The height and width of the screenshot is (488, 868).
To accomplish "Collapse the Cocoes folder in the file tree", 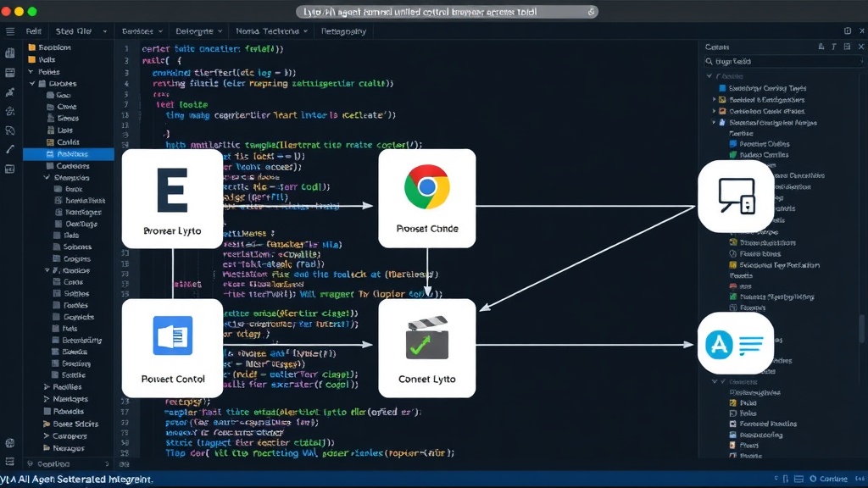I will 33,84.
